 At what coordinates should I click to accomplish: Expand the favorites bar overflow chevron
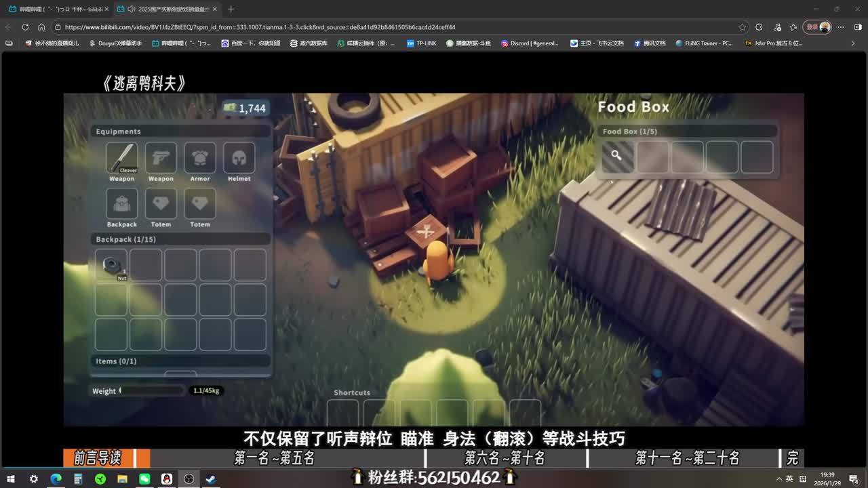point(853,43)
